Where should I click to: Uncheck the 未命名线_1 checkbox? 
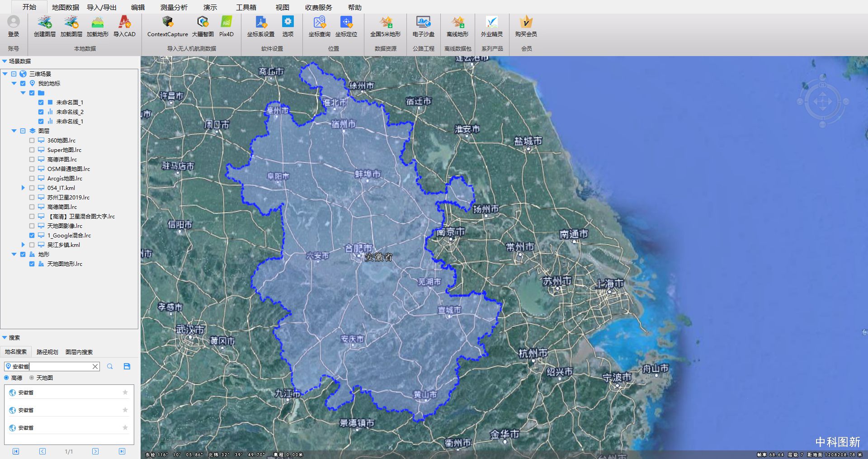click(41, 121)
